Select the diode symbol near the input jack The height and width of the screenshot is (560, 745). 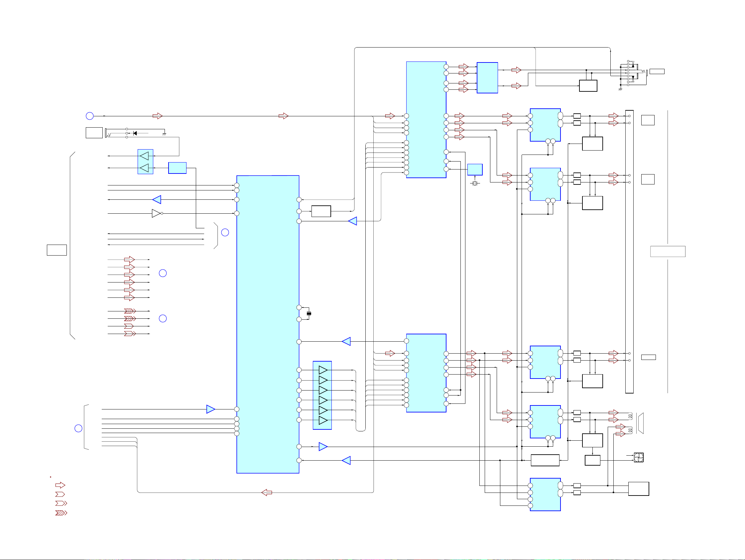point(135,133)
